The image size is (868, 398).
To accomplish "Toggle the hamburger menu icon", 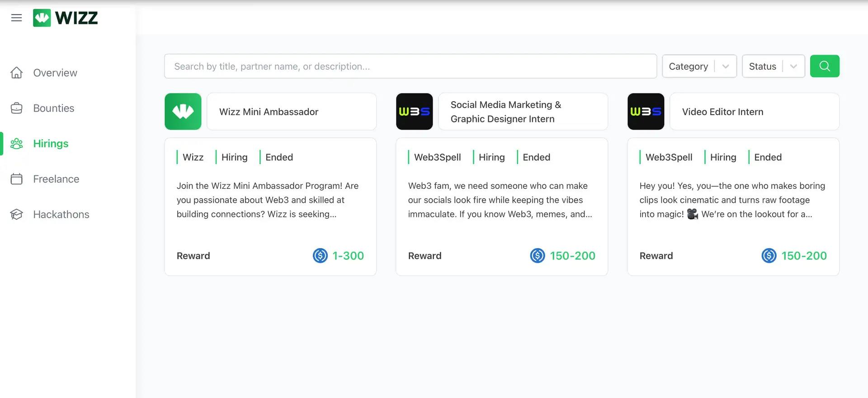I will coord(16,18).
